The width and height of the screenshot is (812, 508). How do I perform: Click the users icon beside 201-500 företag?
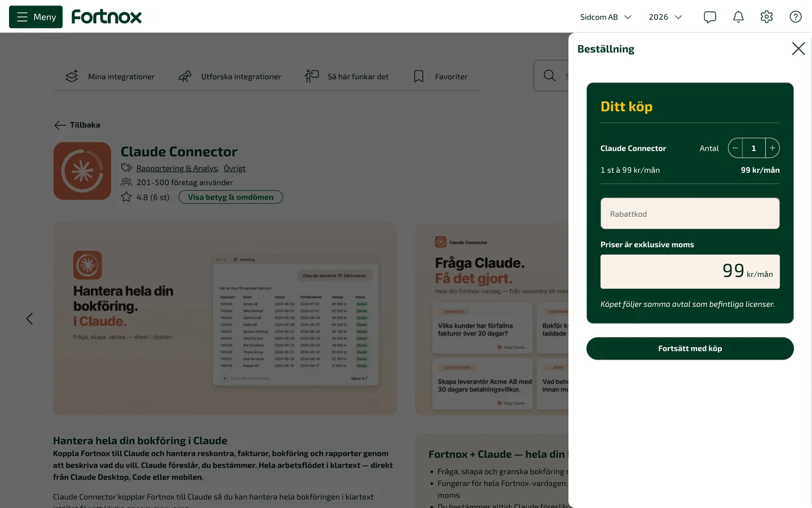click(126, 182)
